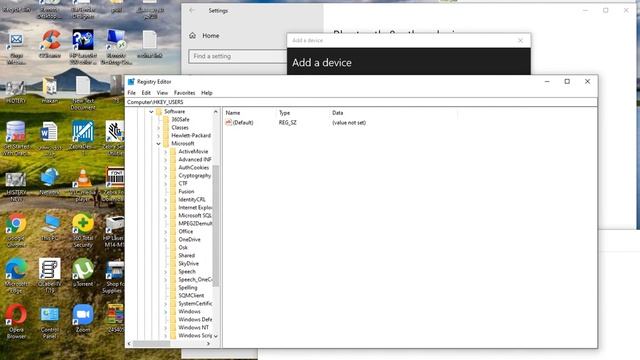Viewport: 640px width, 360px height.
Task: Expand the OneDrive registry key
Action: (166, 240)
